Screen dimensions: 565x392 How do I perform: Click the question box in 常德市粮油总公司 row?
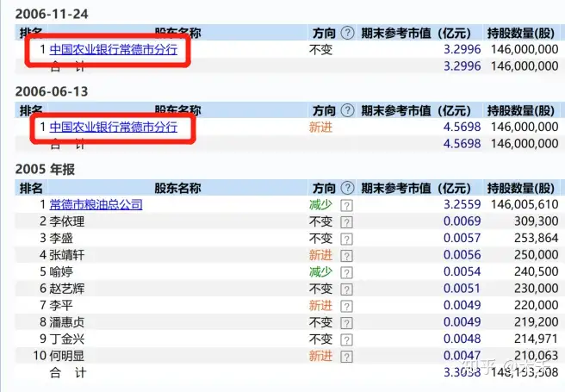346,205
